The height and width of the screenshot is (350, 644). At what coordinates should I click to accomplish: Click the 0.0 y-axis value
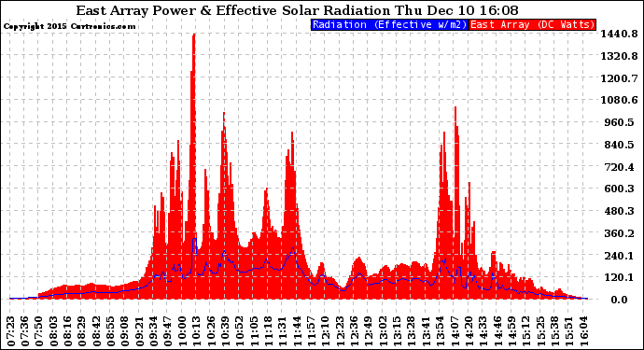pyautogui.click(x=620, y=300)
